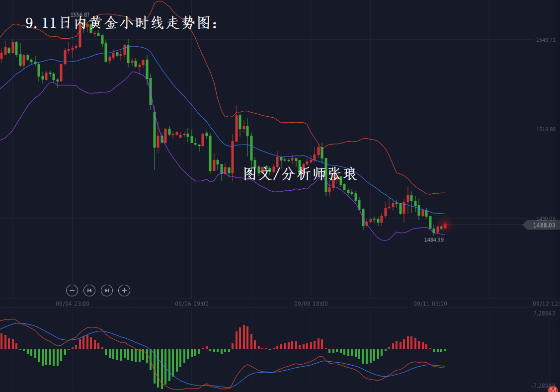This screenshot has height=392, width=560.
Task: Select the 09/06 09:00 time axis label
Action: coord(192,304)
